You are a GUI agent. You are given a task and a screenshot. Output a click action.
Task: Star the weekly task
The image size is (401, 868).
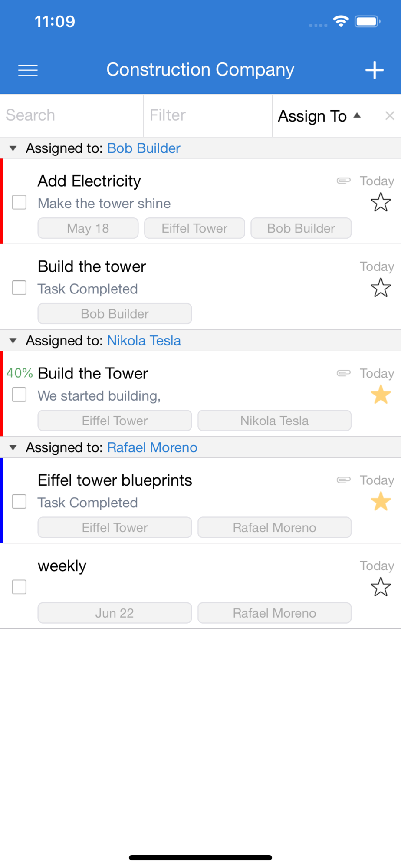(381, 587)
